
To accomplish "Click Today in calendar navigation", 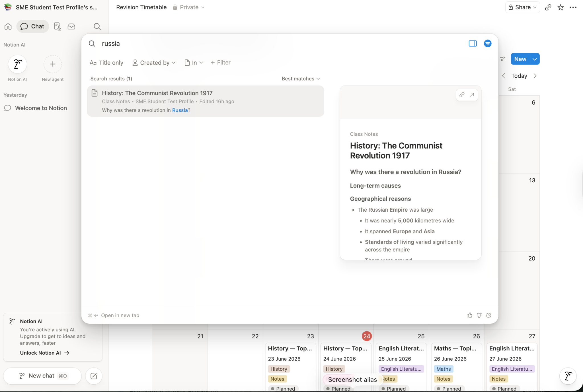I will (x=519, y=76).
